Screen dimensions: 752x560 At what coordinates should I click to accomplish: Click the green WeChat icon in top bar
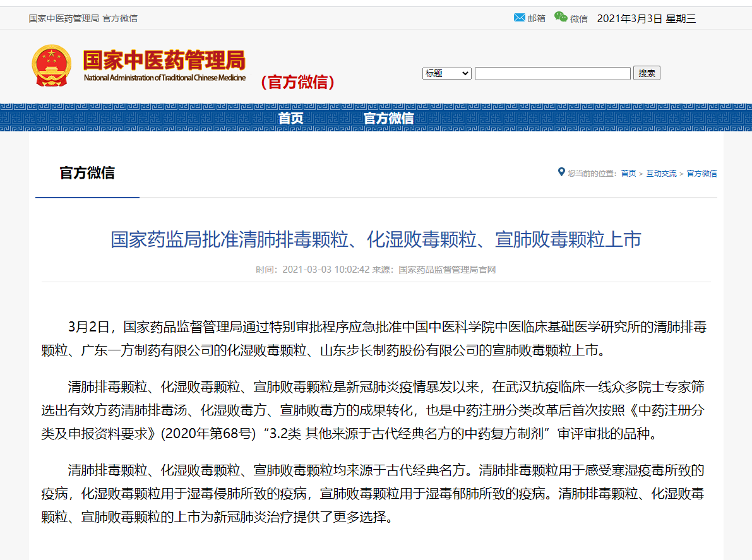[x=561, y=17]
